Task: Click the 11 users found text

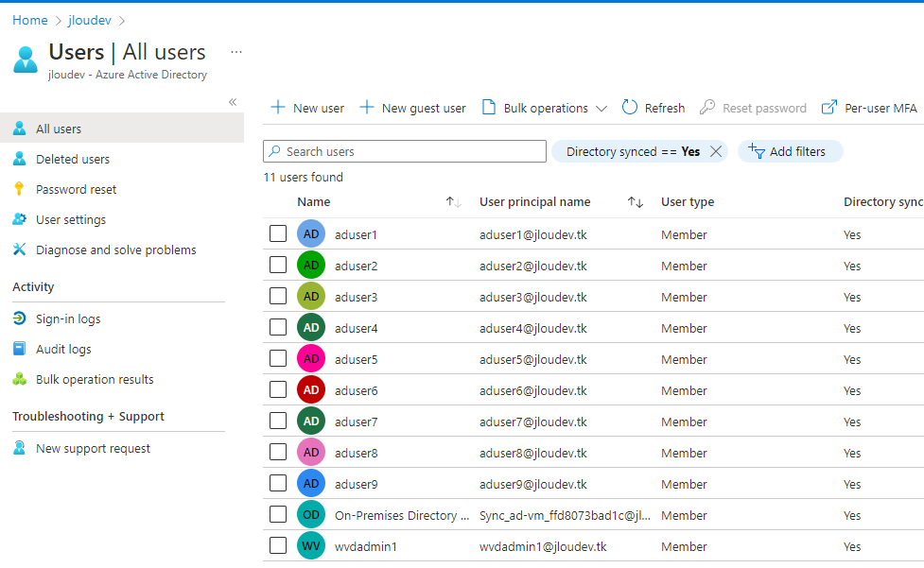Action: [x=303, y=177]
